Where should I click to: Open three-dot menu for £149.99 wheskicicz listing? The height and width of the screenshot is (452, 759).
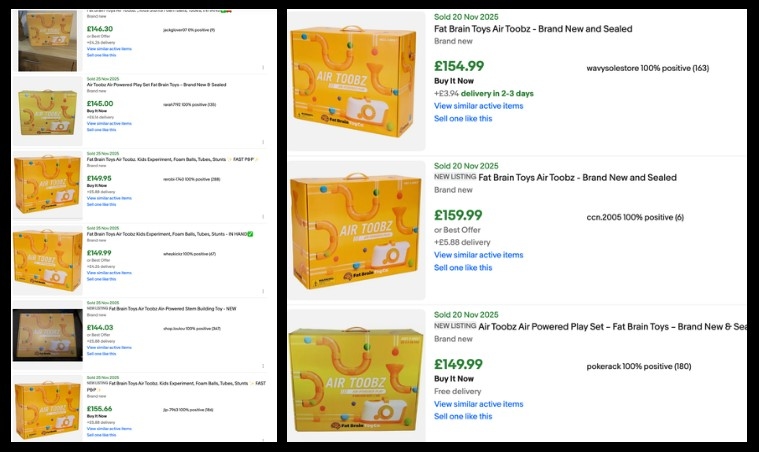(263, 291)
